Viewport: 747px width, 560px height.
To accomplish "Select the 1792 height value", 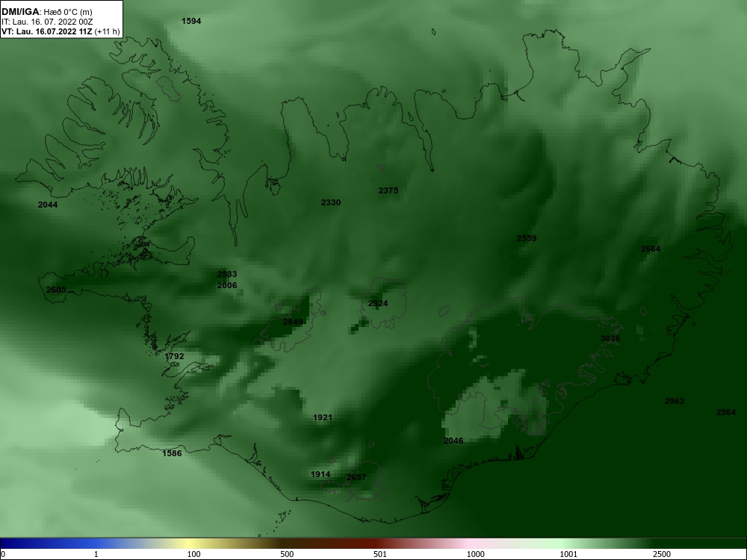I will pos(174,356).
